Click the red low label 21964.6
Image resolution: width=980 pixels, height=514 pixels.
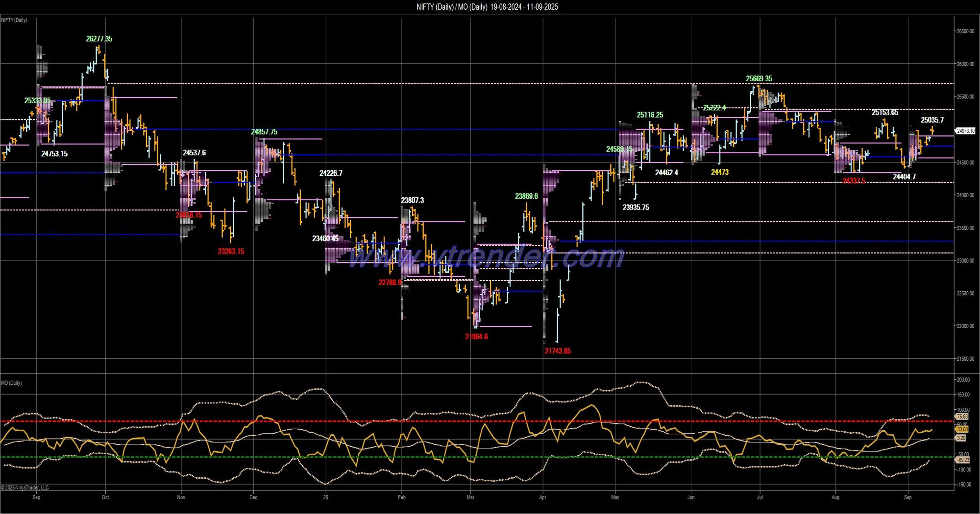tap(476, 337)
